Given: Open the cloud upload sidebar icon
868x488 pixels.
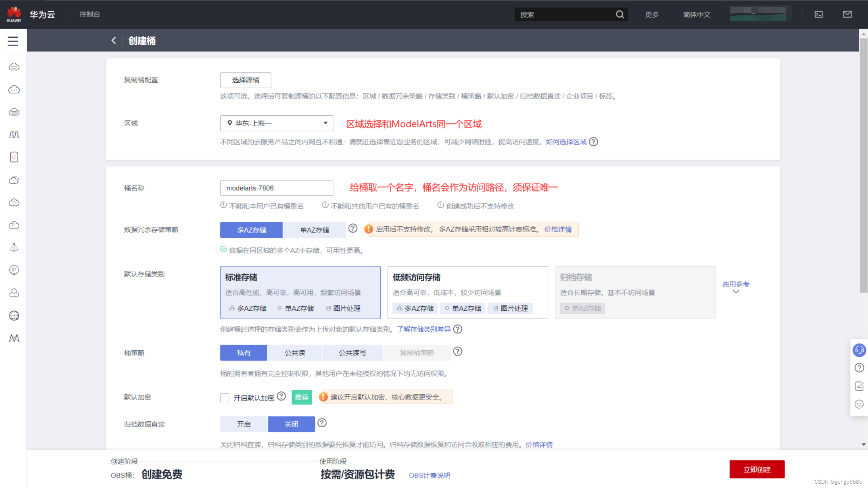Looking at the screenshot, I should pyautogui.click(x=14, y=203).
